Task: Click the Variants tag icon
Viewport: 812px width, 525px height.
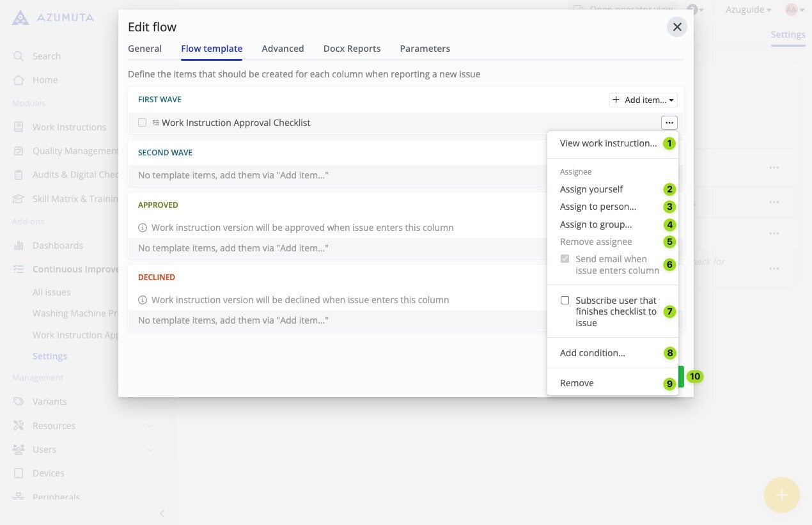Action: (19, 402)
